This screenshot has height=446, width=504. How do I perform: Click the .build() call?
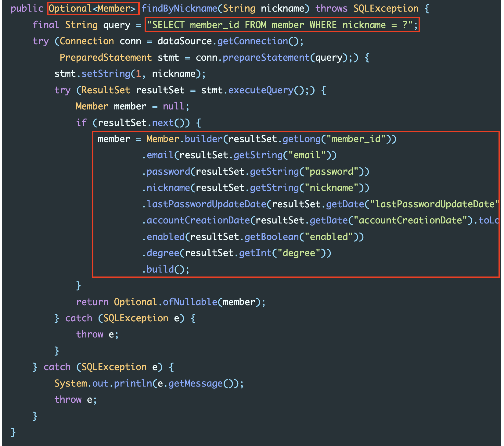click(x=166, y=269)
